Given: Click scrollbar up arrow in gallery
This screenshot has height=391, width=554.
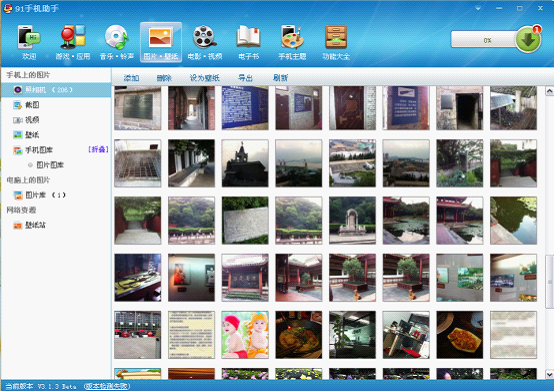Looking at the screenshot, I should tap(549, 91).
